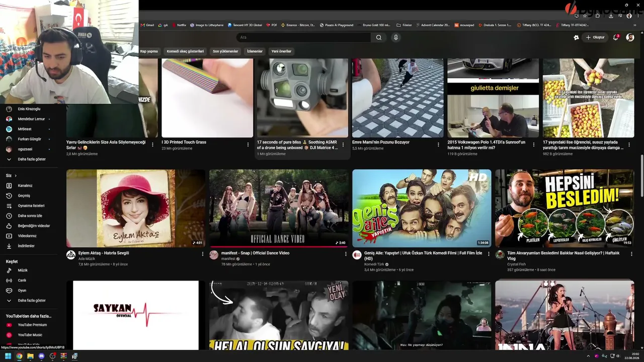Screen dimensions: 644x362
Task: Open Crystal Fish channel avatar
Action: pos(500,255)
